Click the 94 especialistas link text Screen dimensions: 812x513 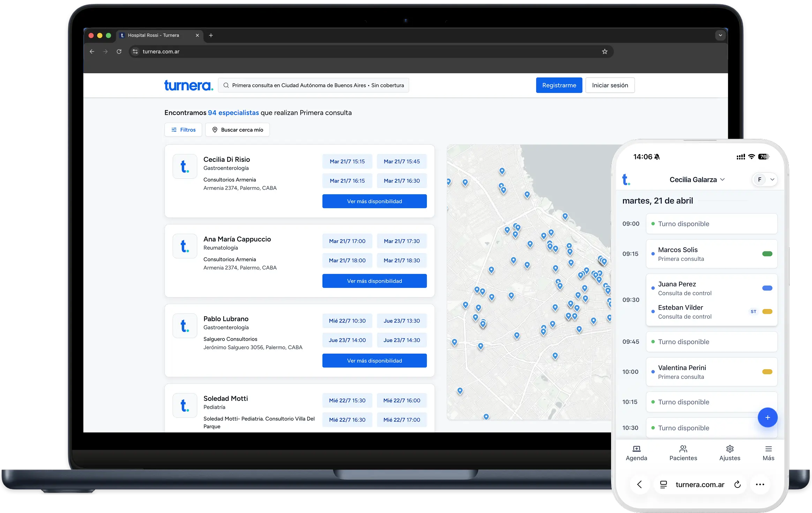(x=233, y=113)
